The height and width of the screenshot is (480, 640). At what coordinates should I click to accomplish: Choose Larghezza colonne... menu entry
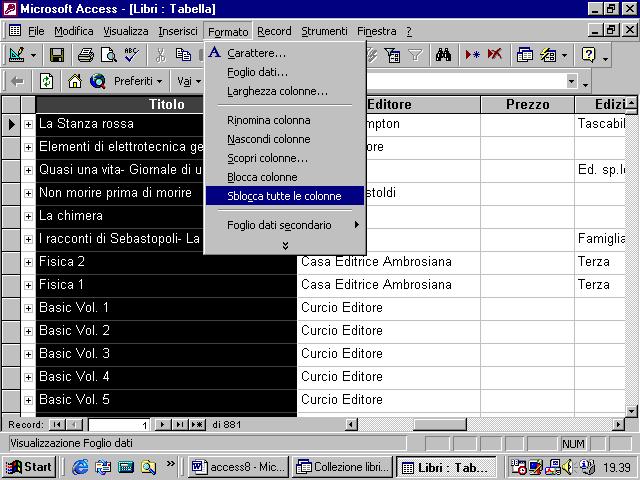pyautogui.click(x=285, y=91)
